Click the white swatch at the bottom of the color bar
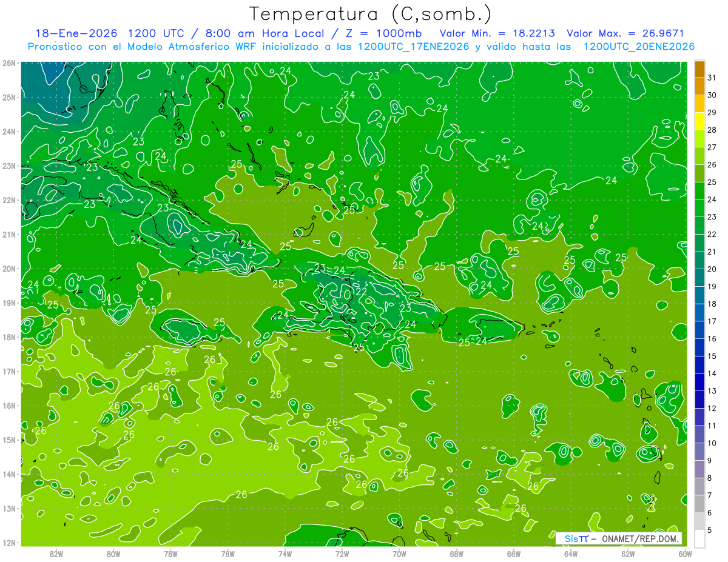This screenshot has width=728, height=562. tap(699, 538)
